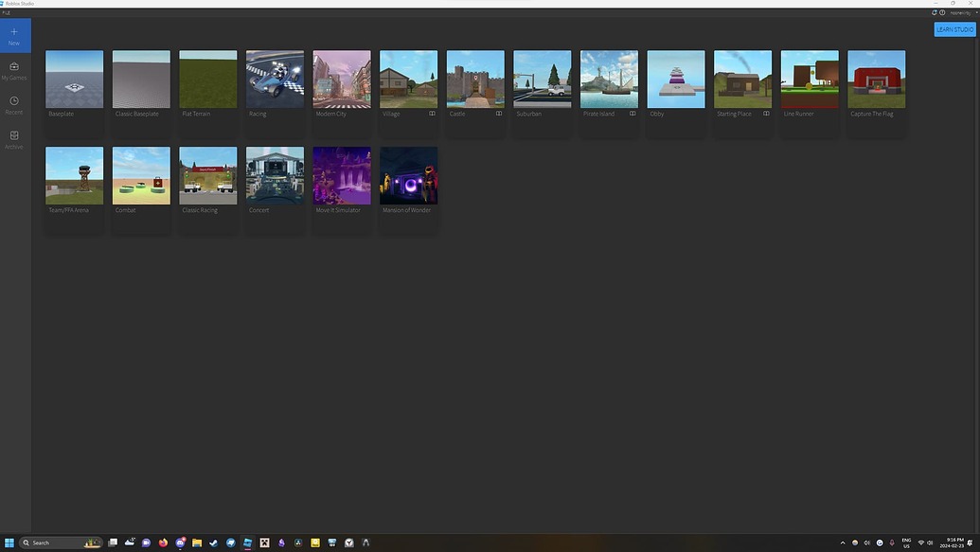The image size is (980, 552).
Task: Pick the Capture The Flag thumbnail
Action: pos(877,80)
